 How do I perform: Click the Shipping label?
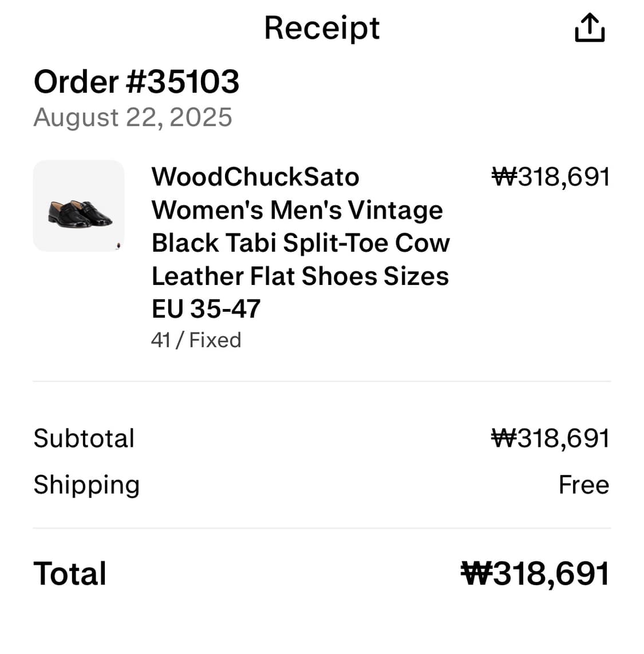click(86, 485)
